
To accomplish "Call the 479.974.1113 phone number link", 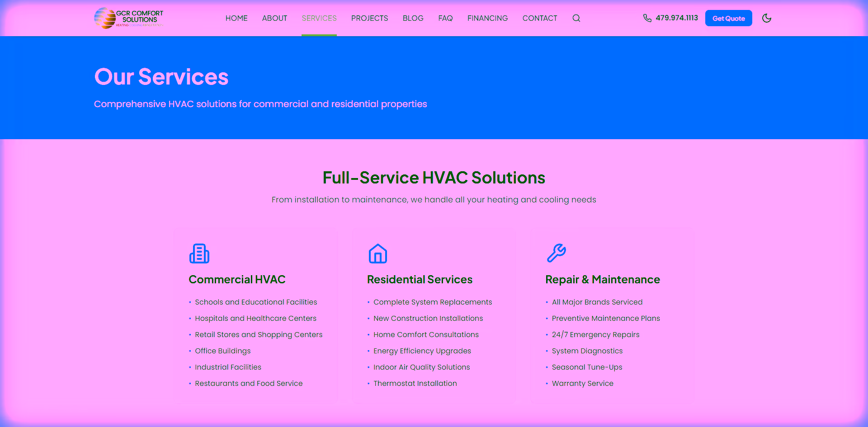I will tap(677, 18).
